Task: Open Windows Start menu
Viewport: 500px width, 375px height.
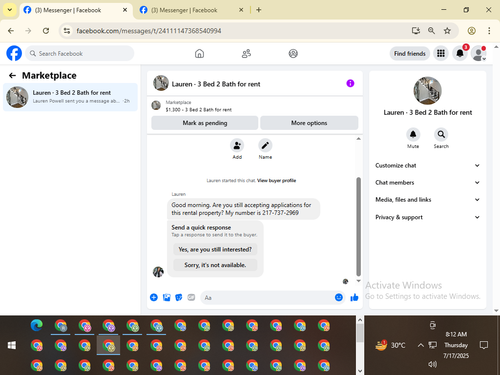Action: click(x=12, y=345)
